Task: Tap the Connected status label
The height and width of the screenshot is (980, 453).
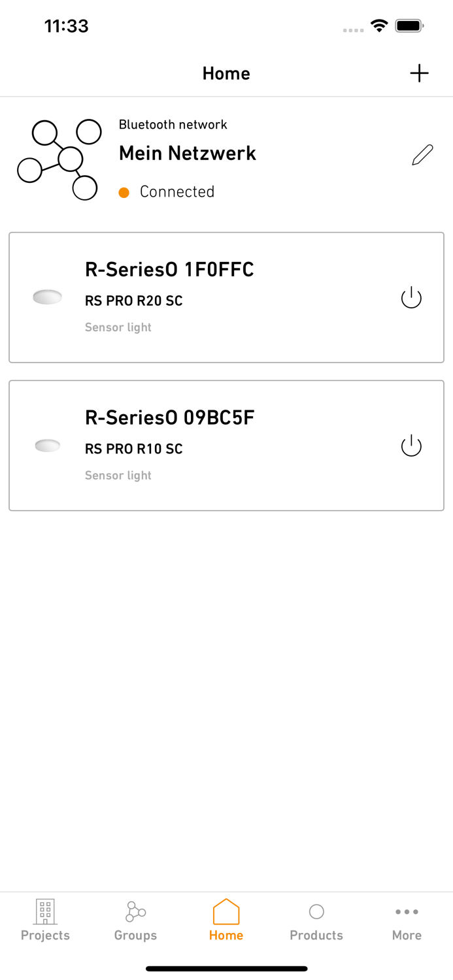Action: coord(176,192)
